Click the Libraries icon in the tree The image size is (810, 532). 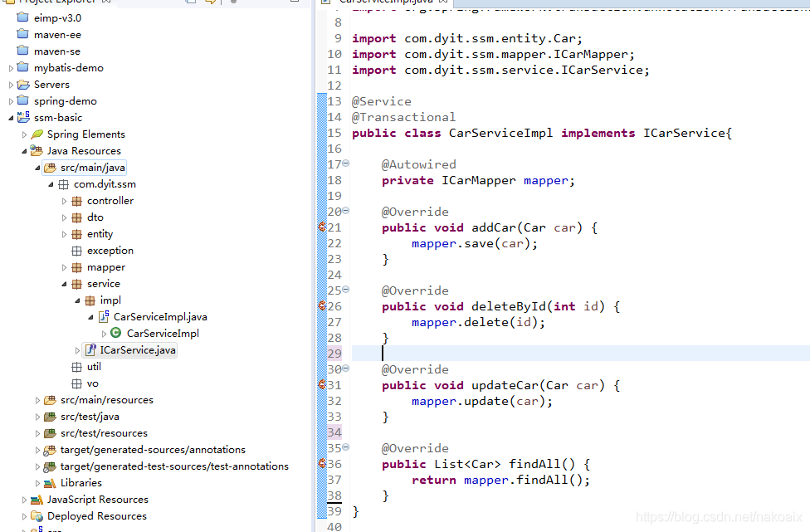pyautogui.click(x=50, y=483)
